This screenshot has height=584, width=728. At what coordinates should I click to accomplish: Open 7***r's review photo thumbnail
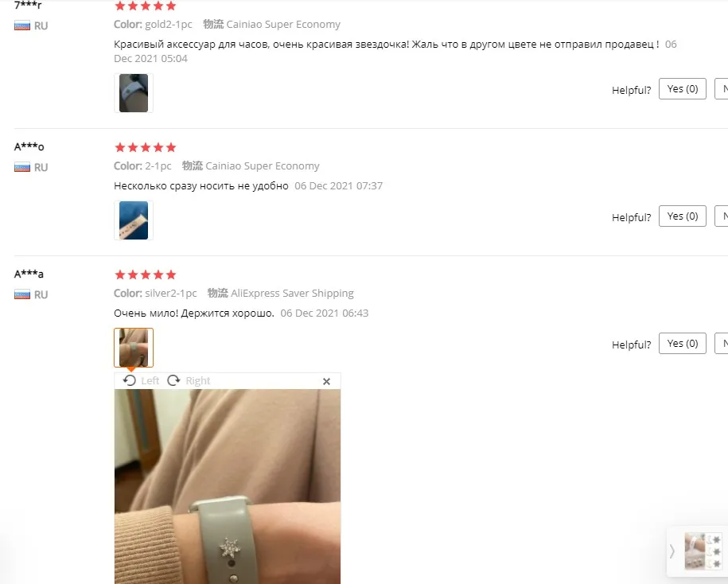point(134,93)
